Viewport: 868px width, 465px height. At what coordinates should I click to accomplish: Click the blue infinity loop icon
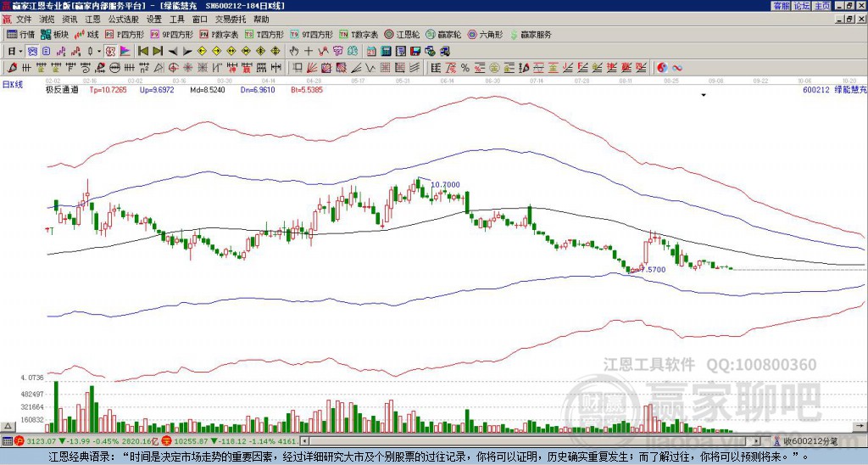(x=677, y=68)
